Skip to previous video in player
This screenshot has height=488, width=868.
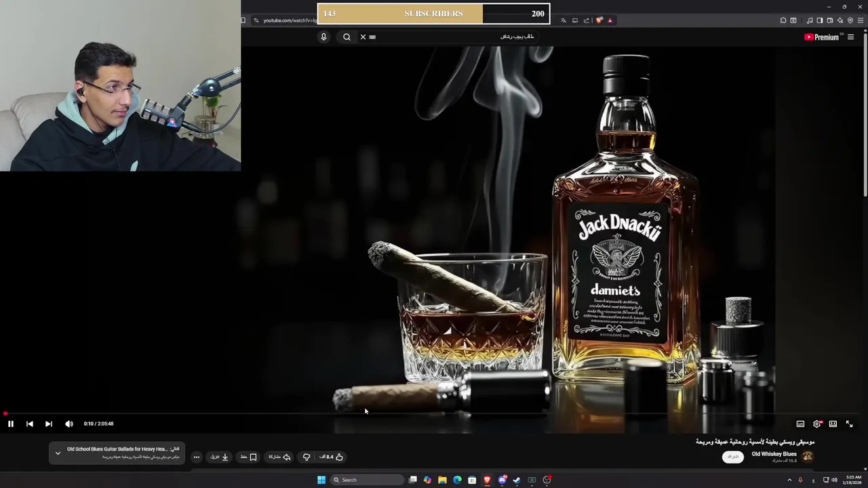pyautogui.click(x=30, y=424)
